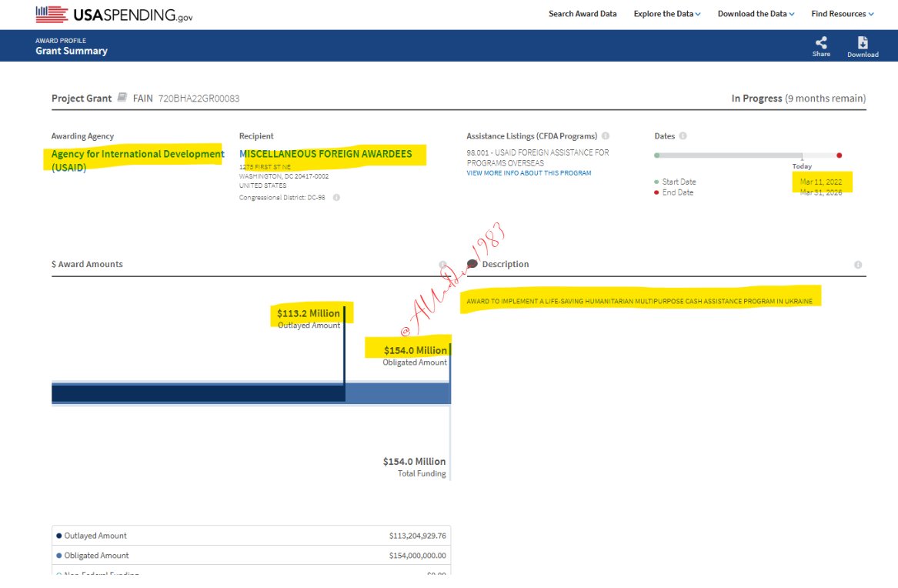This screenshot has height=588, width=898.
Task: Click the speech bubble Description icon
Action: (472, 263)
